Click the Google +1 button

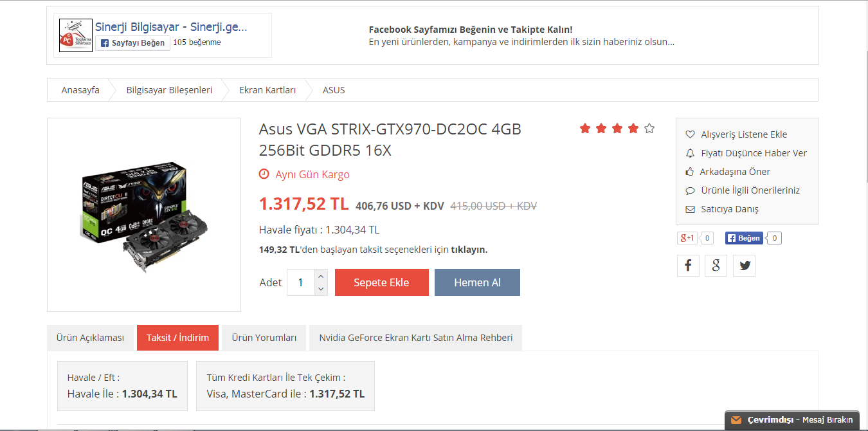(x=687, y=238)
